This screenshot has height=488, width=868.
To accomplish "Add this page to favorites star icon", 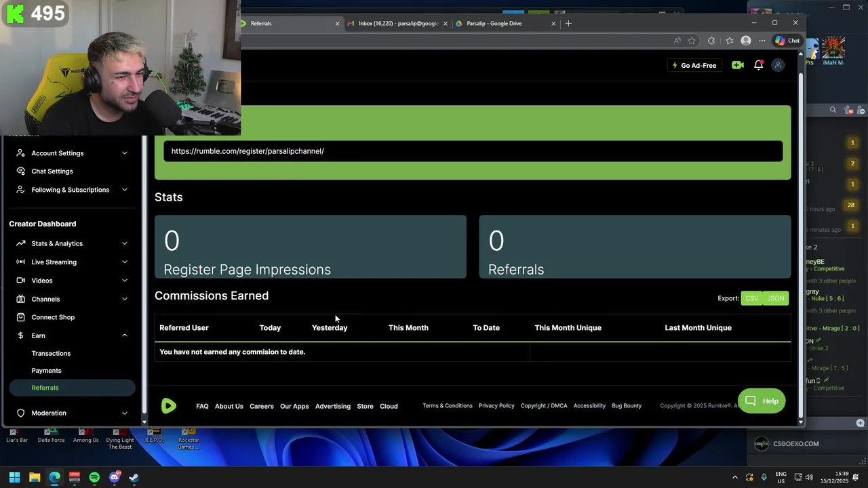I will [692, 41].
